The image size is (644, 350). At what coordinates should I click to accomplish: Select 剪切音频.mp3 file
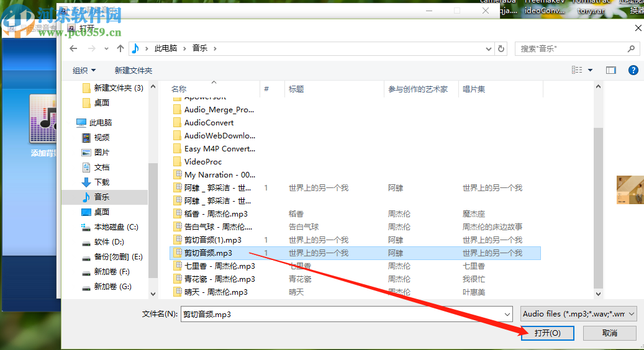pos(355,253)
